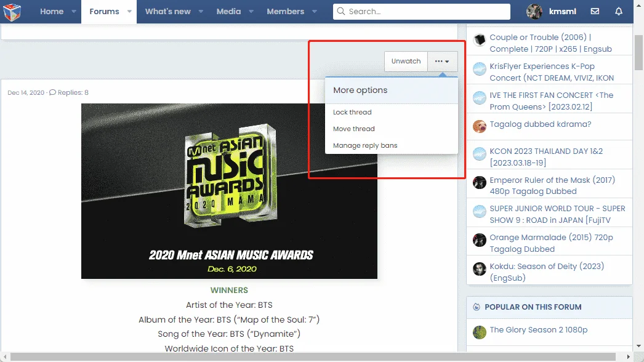644x362 pixels.
Task: Click the 'Artist of the Year: BTS' line
Action: coord(229,305)
